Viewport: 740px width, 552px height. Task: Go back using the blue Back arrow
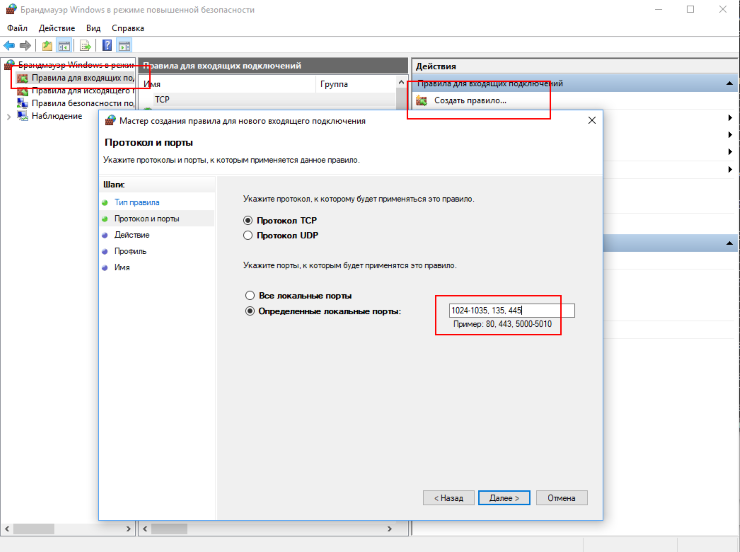tap(9, 45)
